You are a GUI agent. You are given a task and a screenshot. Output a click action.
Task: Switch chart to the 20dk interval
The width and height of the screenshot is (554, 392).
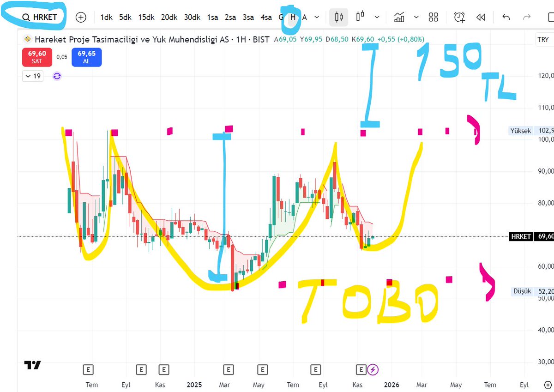169,17
